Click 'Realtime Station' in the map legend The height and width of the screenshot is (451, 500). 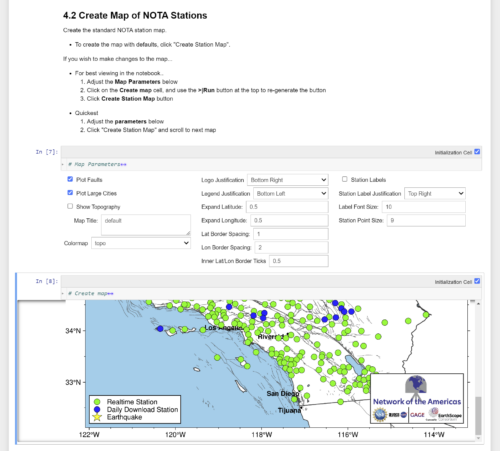pos(132,402)
